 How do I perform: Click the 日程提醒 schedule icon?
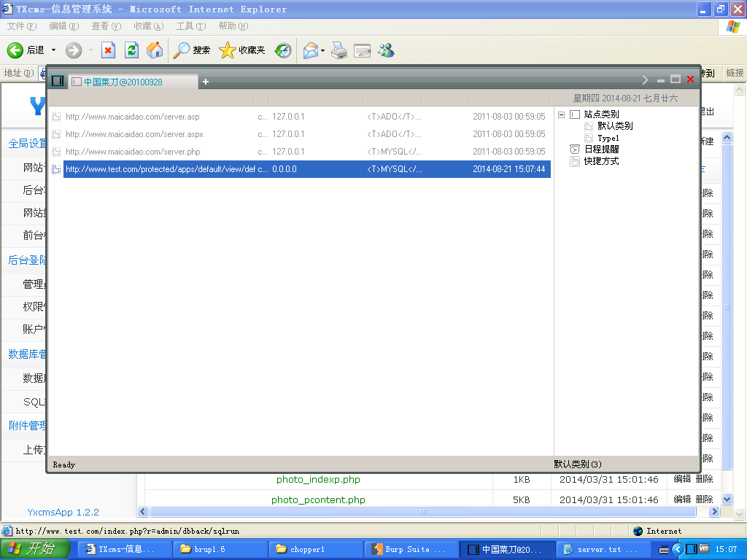[575, 149]
